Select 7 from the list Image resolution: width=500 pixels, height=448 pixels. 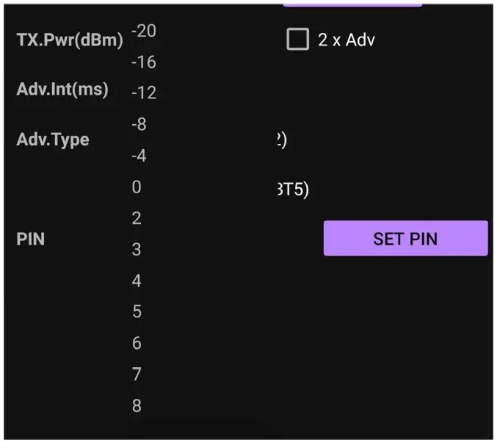pos(137,375)
